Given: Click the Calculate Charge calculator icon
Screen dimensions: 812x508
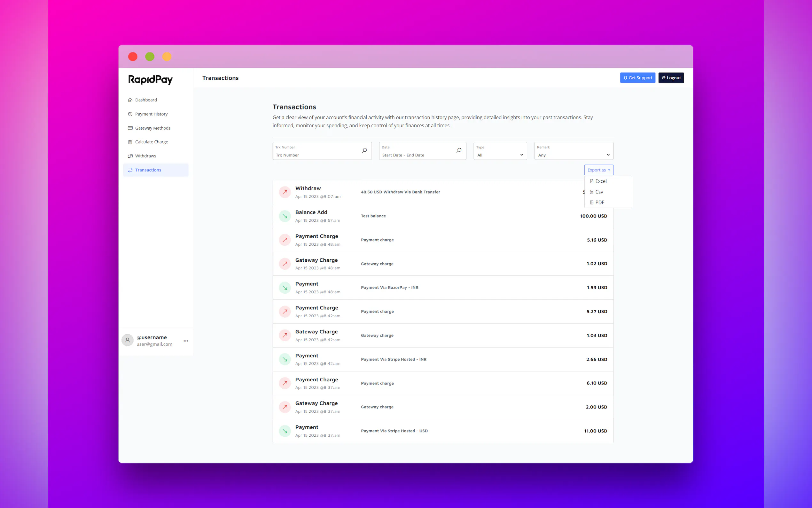Looking at the screenshot, I should [x=130, y=142].
